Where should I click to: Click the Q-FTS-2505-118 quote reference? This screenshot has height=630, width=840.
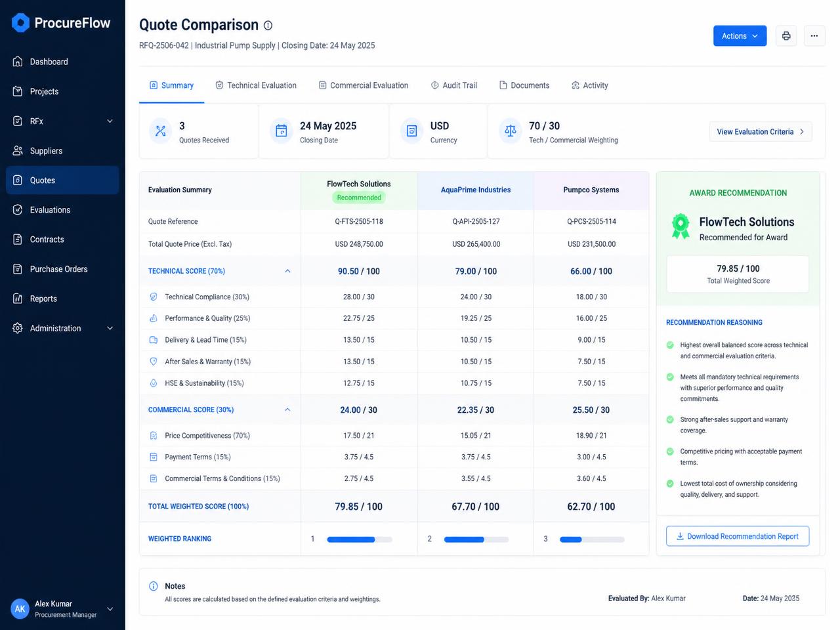(359, 221)
